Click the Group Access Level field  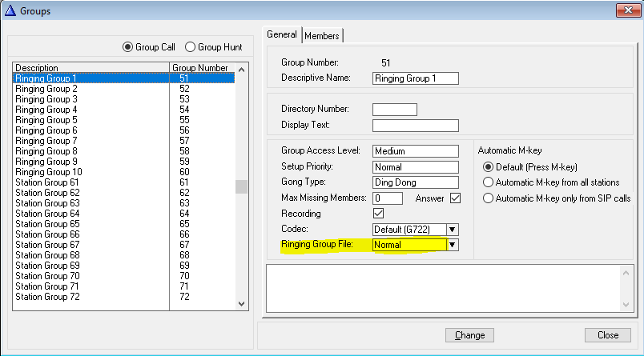point(416,151)
